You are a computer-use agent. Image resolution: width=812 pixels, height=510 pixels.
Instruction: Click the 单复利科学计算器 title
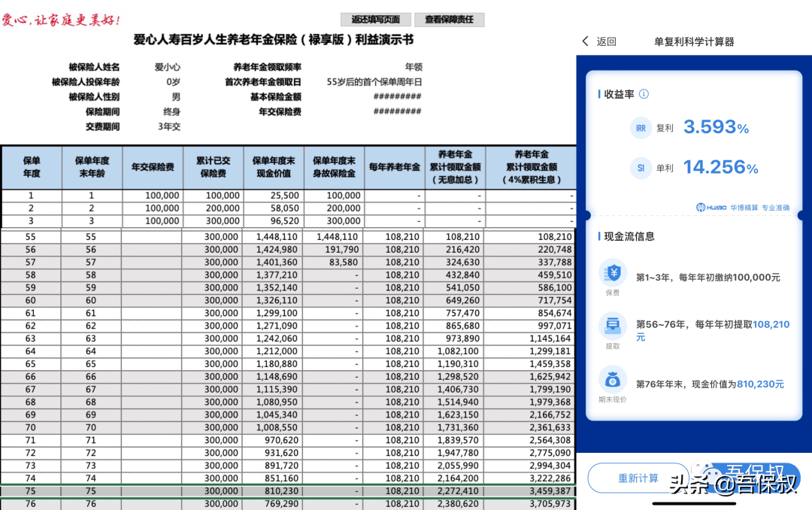[694, 41]
